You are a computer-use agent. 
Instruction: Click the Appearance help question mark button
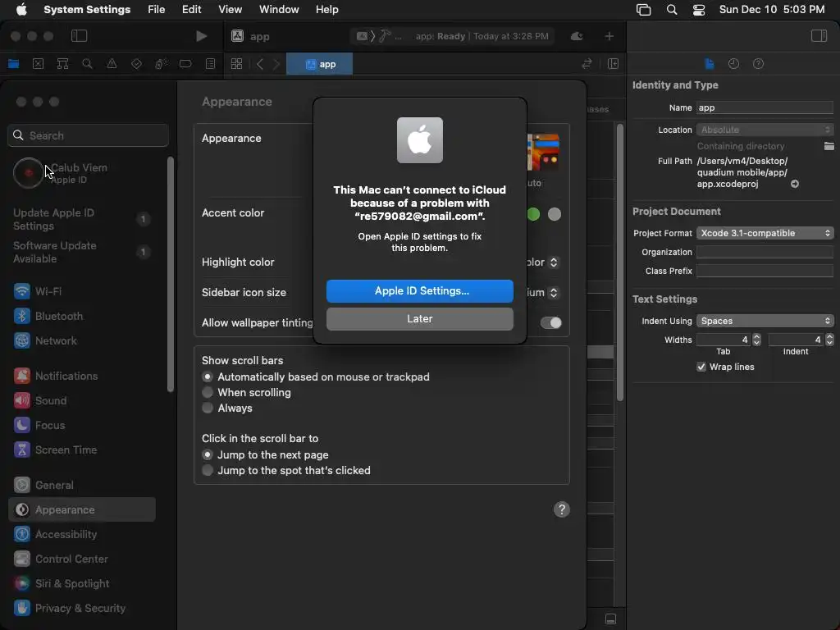pyautogui.click(x=561, y=509)
